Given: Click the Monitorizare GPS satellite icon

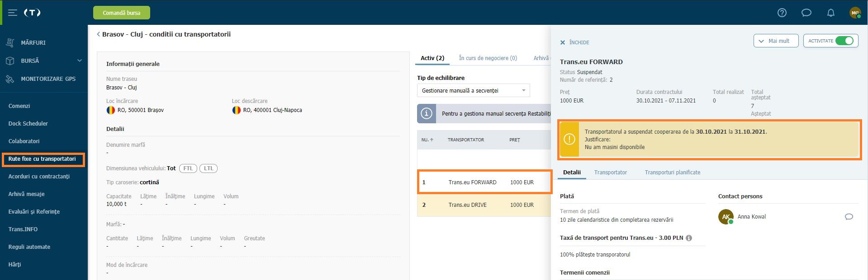Looking at the screenshot, I should click(x=10, y=79).
